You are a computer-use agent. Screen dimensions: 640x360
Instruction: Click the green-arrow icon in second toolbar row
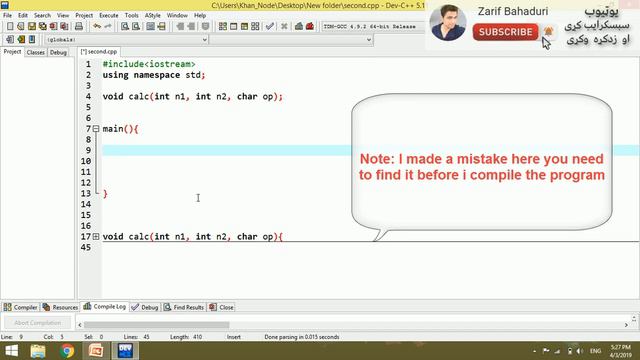pyautogui.click(x=21, y=40)
